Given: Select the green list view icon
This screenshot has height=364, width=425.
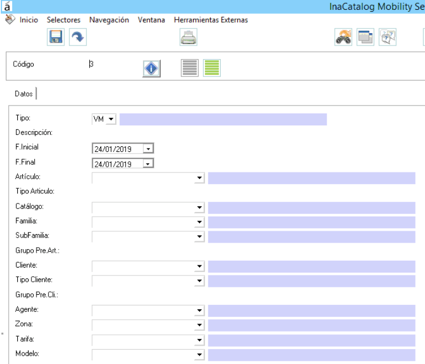Looking at the screenshot, I should [212, 68].
